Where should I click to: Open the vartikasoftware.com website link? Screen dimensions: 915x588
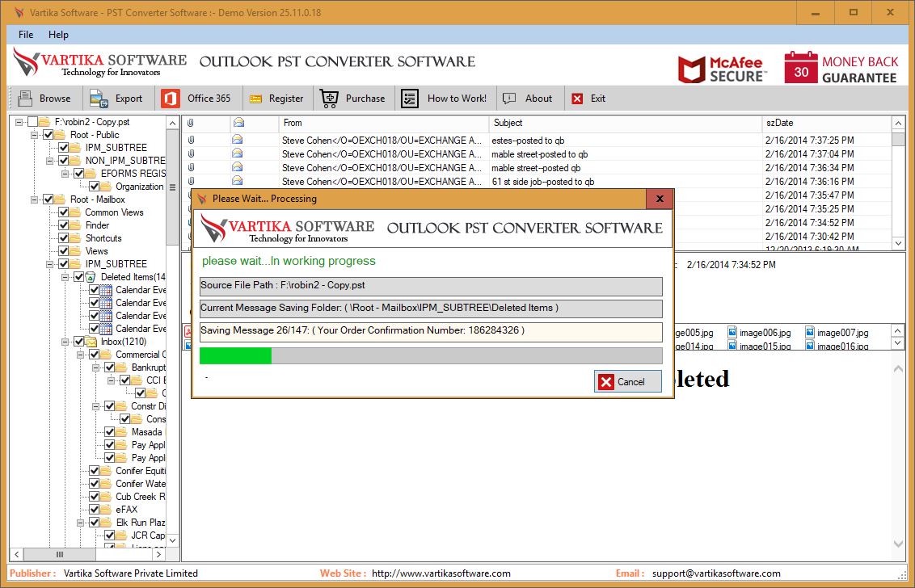pyautogui.click(x=441, y=573)
